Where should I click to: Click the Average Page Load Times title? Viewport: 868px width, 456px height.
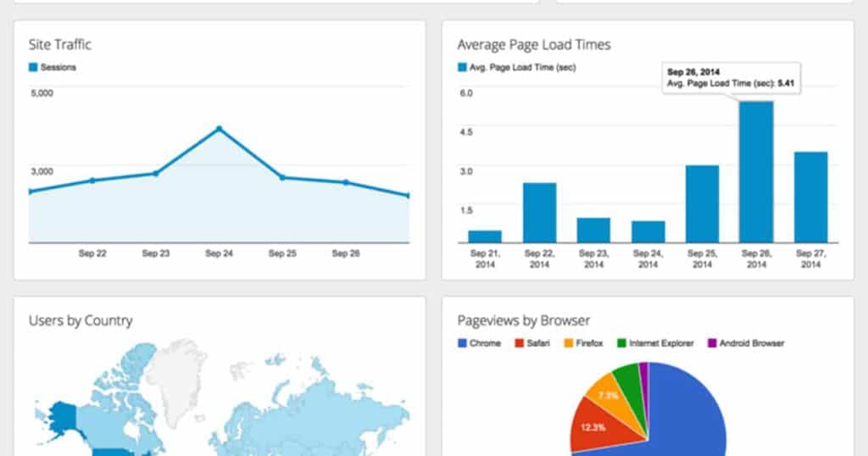534,44
